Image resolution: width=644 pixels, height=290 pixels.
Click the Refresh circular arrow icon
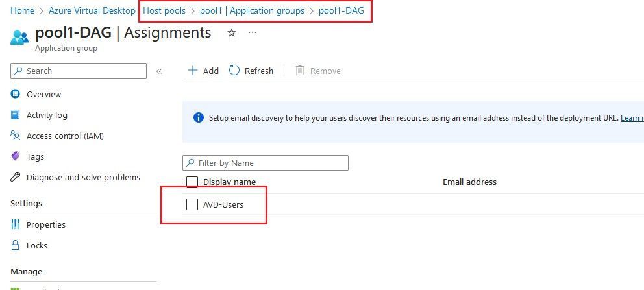(234, 70)
